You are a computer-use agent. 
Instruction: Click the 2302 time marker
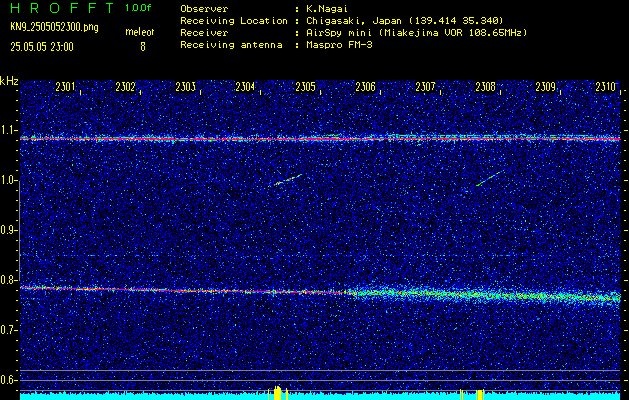point(126,87)
